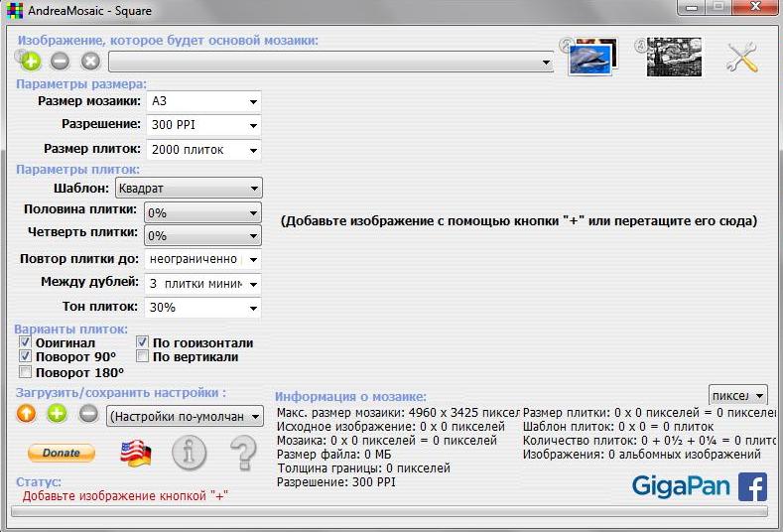Image resolution: width=783 pixels, height=532 pixels.
Task: Open the Четверть плитки 0% dropdown
Action: [x=202, y=236]
